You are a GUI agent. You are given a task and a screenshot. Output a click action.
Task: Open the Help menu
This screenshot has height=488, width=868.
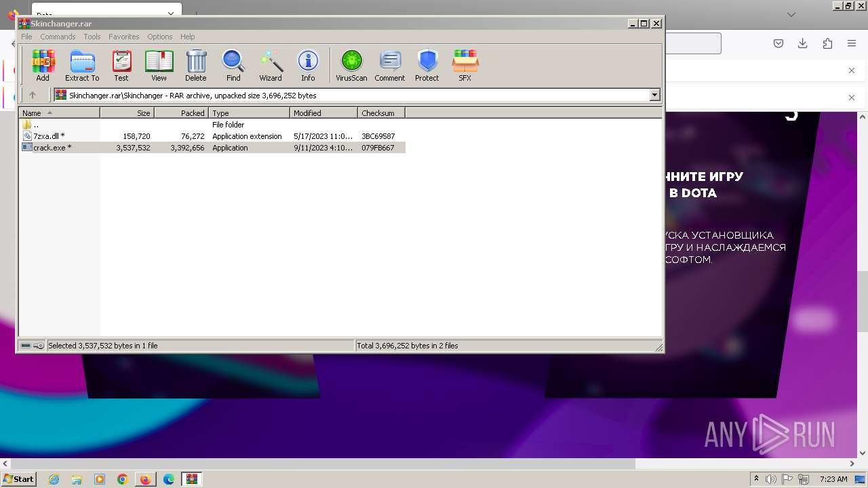[188, 37]
